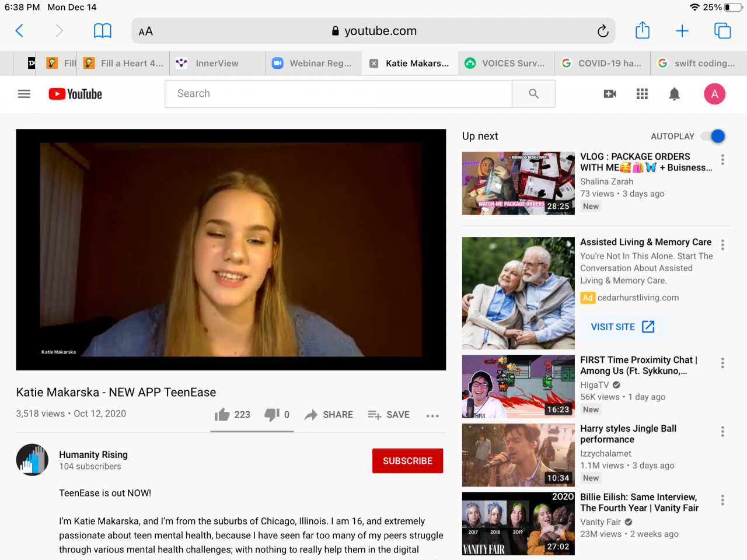This screenshot has height=560, width=747.
Task: Open options for Harry Styles video
Action: click(x=722, y=432)
